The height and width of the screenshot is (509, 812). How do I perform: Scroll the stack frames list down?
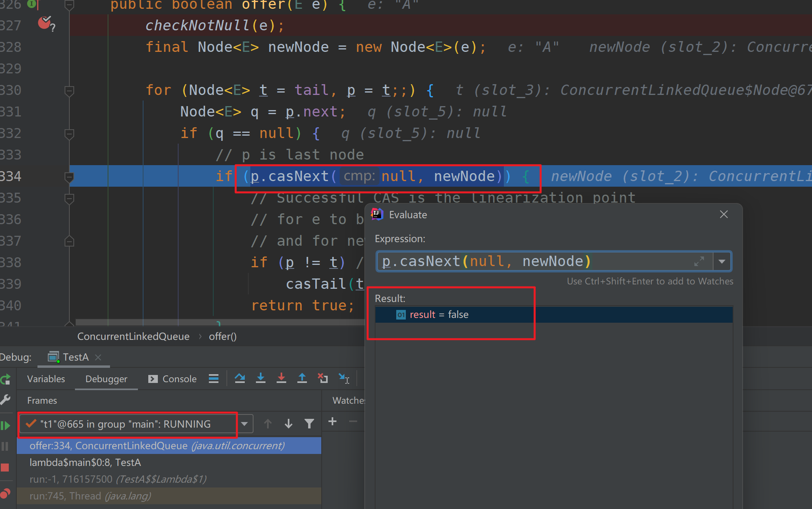(x=289, y=423)
